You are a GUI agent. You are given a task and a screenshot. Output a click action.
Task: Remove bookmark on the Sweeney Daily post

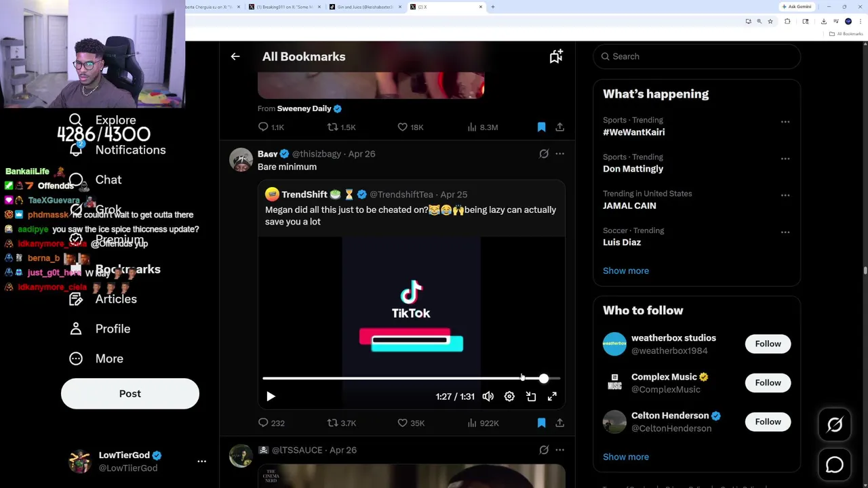tap(541, 127)
